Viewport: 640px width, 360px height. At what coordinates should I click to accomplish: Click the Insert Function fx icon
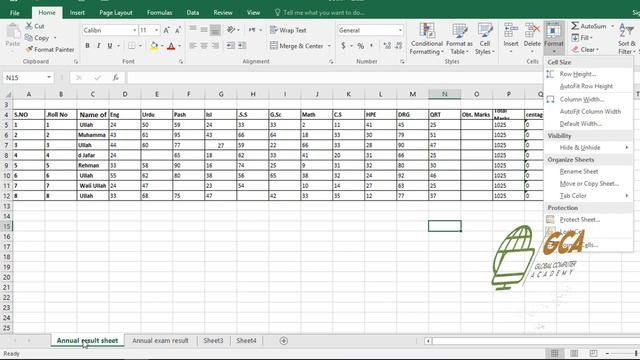pos(116,78)
